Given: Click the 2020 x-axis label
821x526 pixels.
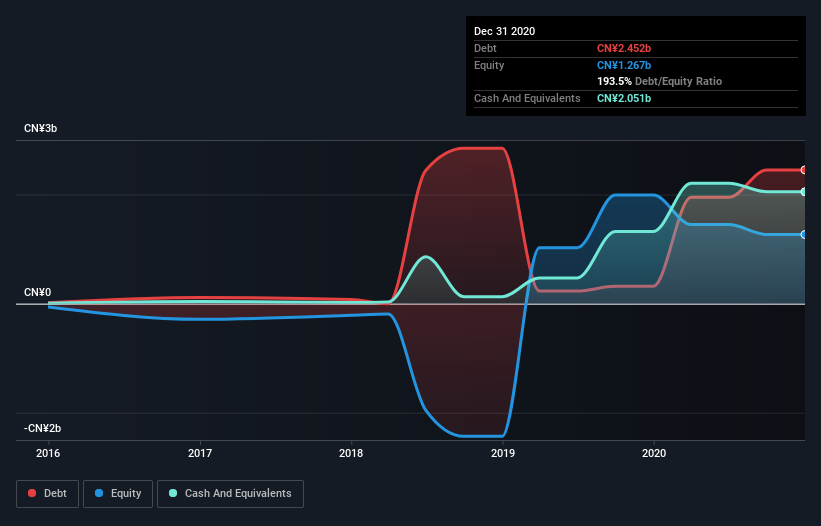Looking at the screenshot, I should [654, 453].
